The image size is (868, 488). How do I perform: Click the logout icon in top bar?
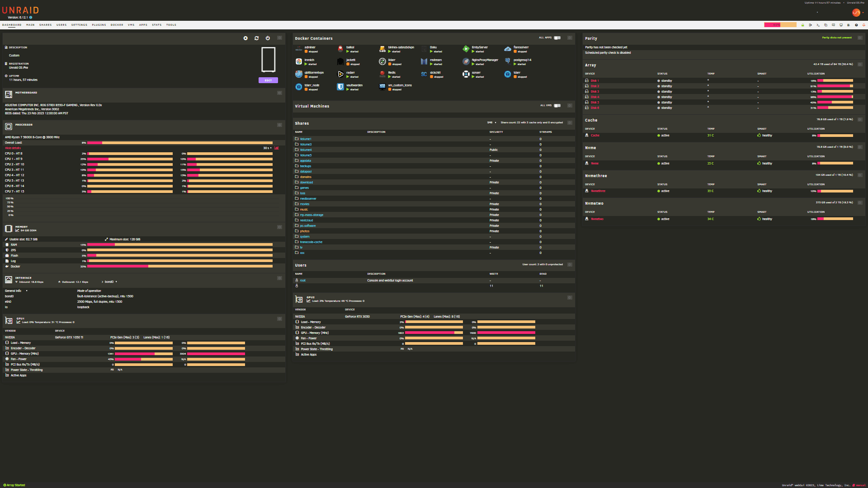811,25
